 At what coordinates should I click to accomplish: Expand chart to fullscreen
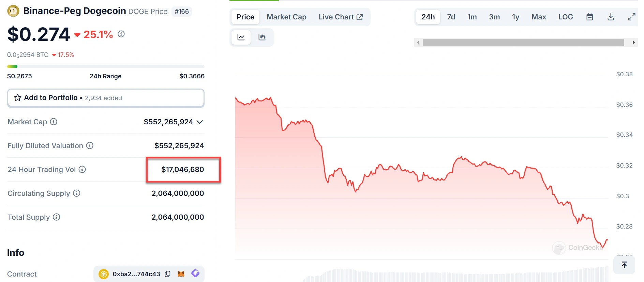pyautogui.click(x=631, y=17)
